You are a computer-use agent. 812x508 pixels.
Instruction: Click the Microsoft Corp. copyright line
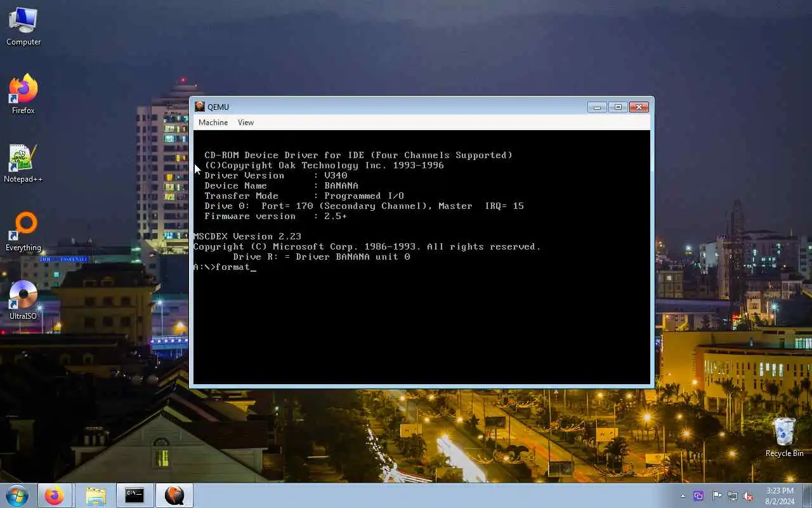(367, 246)
